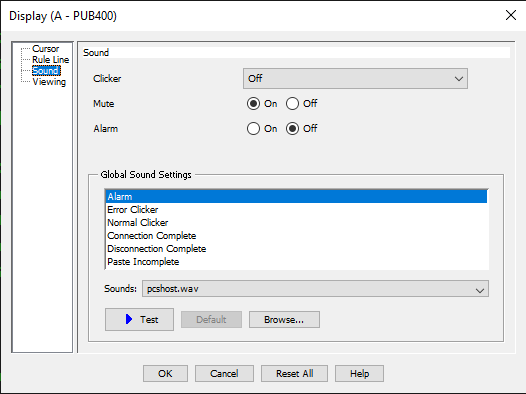Choose the Sound tree item

pos(46,71)
